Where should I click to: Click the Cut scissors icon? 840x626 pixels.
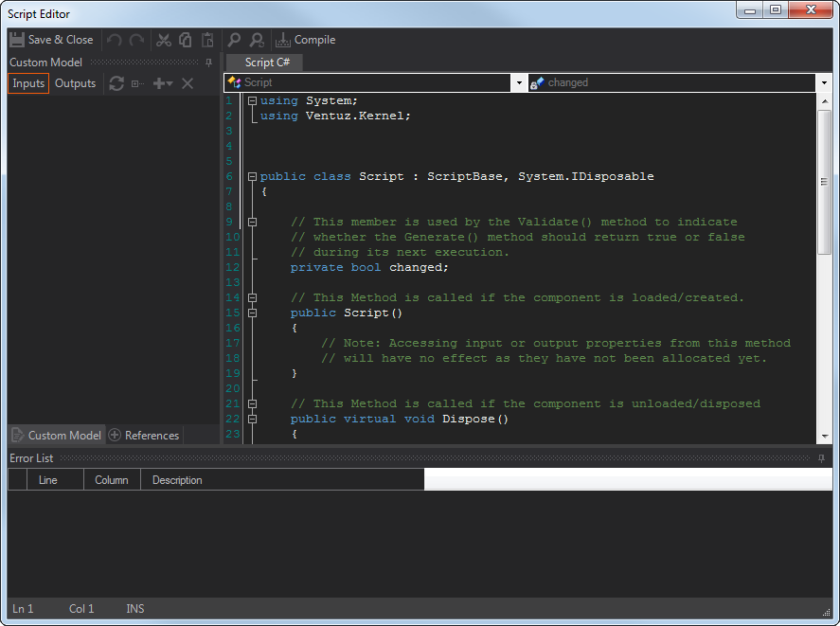click(164, 40)
